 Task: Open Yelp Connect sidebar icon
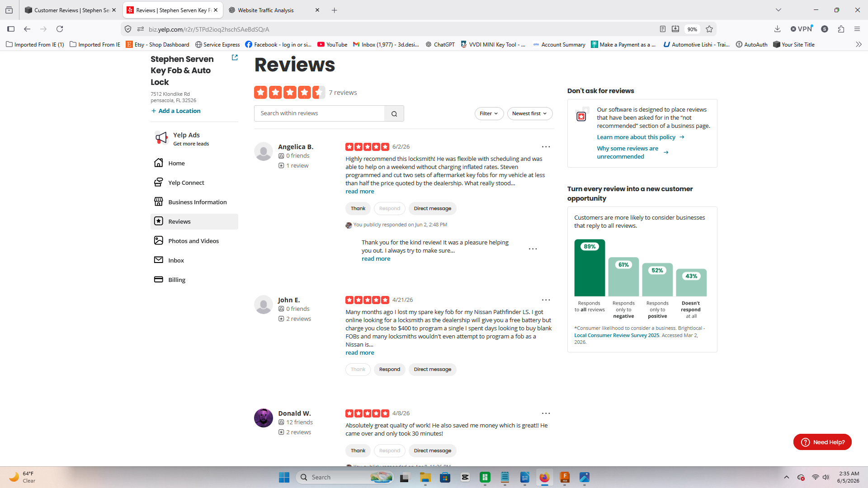click(x=158, y=183)
